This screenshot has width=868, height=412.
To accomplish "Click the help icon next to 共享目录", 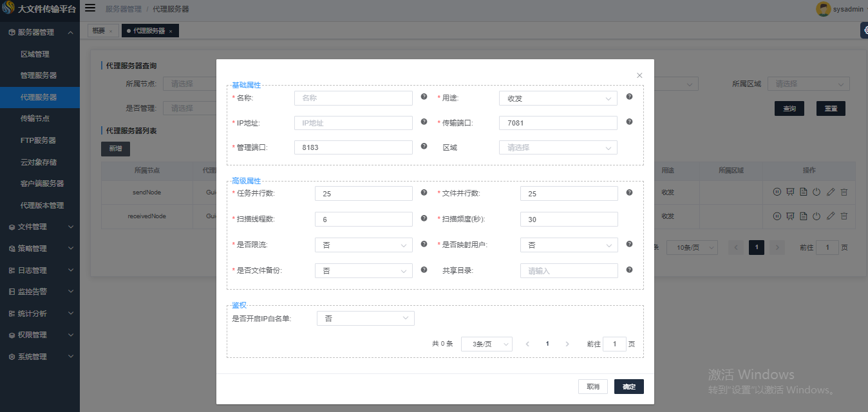I will click(x=629, y=270).
